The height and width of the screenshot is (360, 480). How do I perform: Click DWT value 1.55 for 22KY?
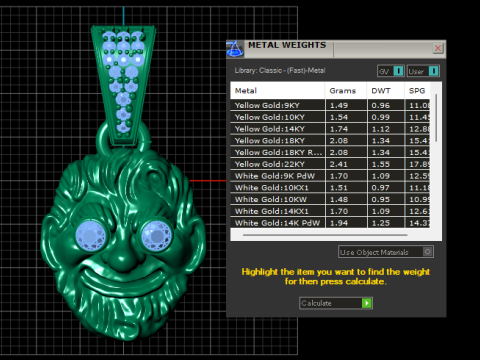pos(381,164)
